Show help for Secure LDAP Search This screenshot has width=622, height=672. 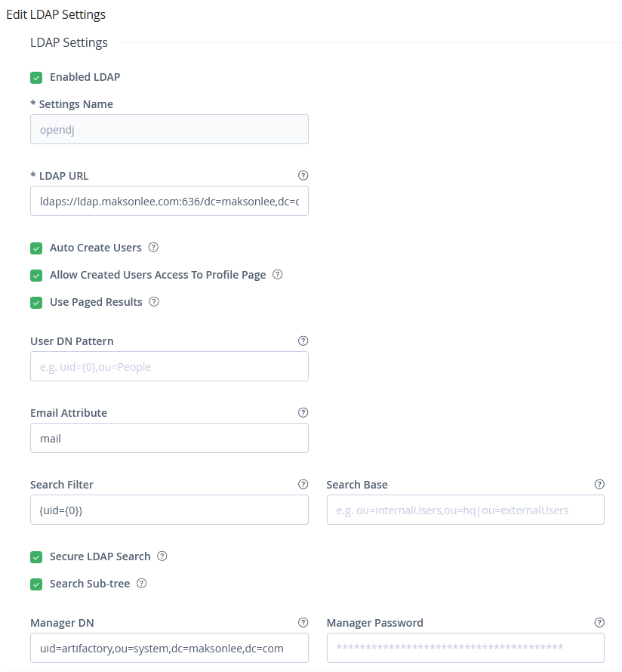(x=162, y=556)
